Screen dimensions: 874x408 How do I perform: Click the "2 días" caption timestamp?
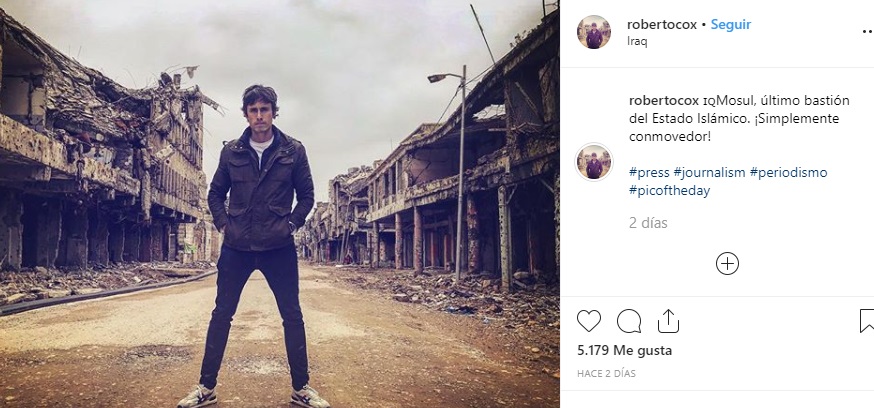click(x=648, y=221)
